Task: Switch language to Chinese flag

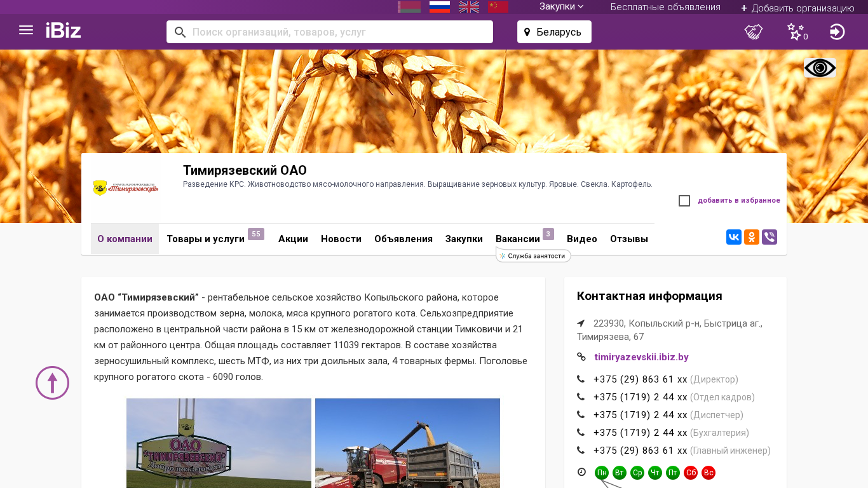Action: pos(498,7)
